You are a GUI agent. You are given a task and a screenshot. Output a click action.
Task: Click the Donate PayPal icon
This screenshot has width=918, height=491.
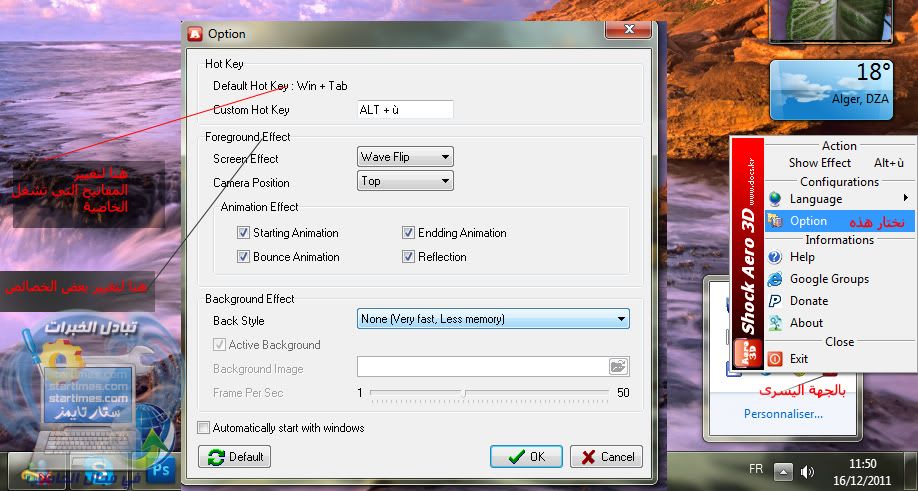point(775,301)
